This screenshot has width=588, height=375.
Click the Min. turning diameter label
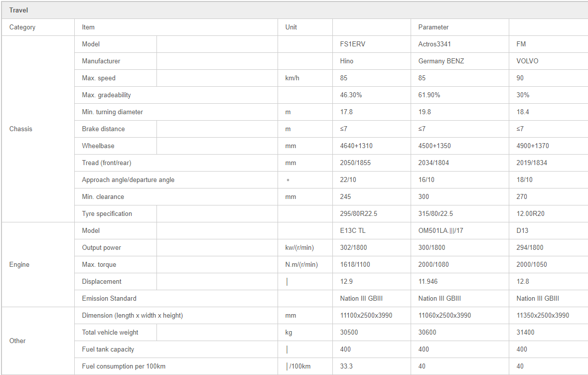pos(112,112)
